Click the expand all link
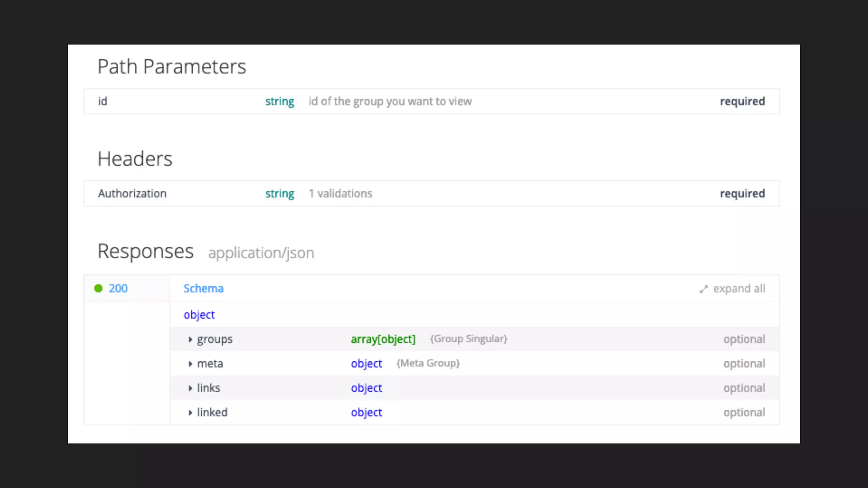Image resolution: width=868 pixels, height=488 pixels. tap(739, 288)
